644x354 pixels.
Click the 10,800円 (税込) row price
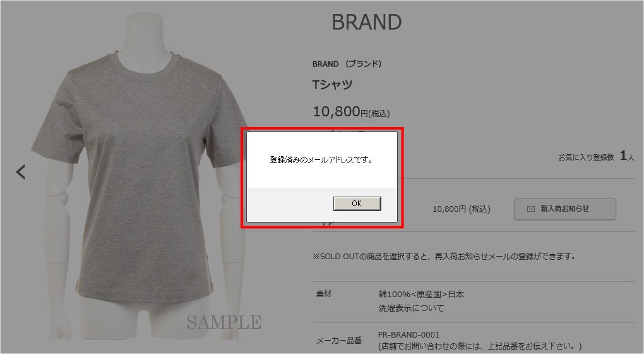pyautogui.click(x=462, y=209)
